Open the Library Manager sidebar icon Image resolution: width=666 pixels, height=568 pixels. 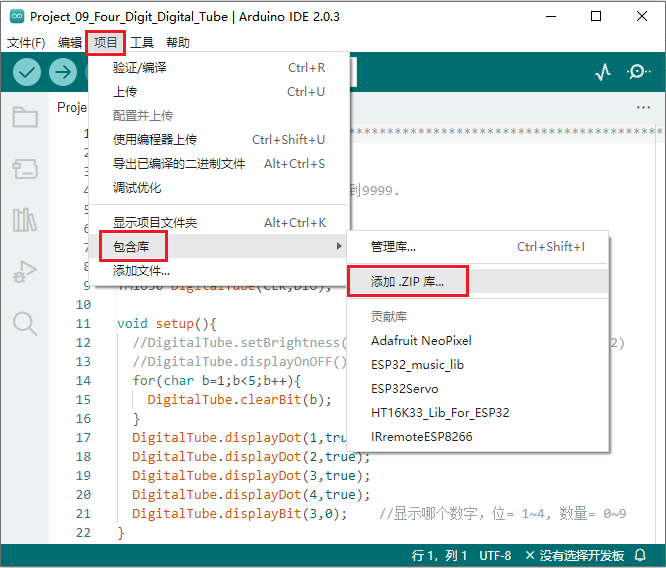[25, 220]
